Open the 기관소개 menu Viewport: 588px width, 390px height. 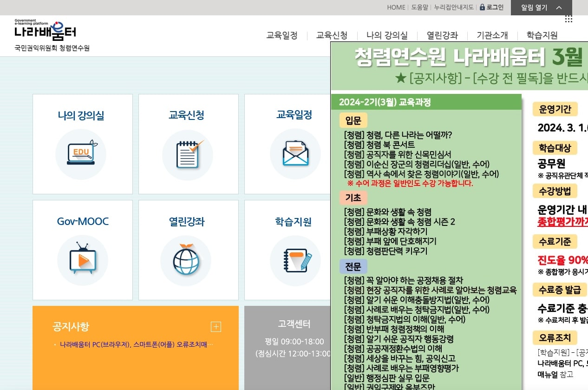pos(492,35)
